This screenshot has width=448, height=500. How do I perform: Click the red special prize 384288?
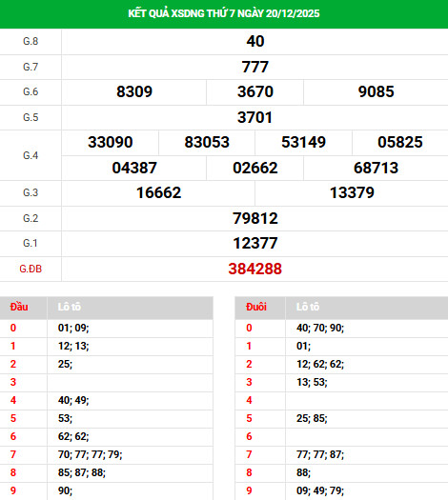tap(255, 269)
